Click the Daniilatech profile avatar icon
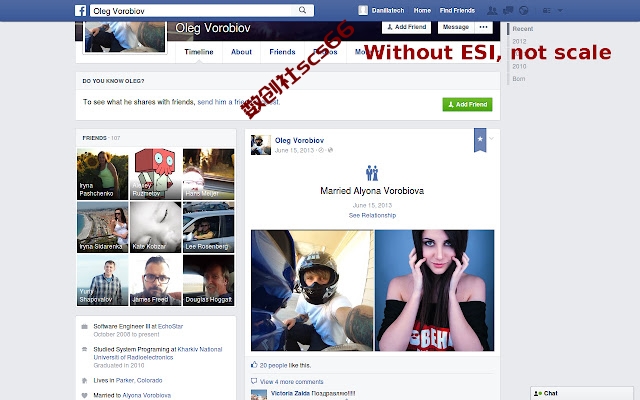Screen dimensions: 640x400 (363, 11)
